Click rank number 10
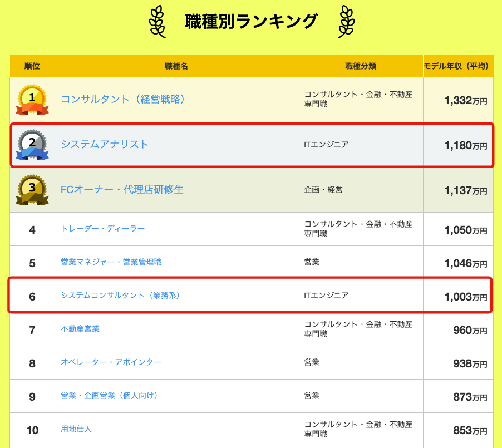The image size is (502, 448). (x=32, y=430)
